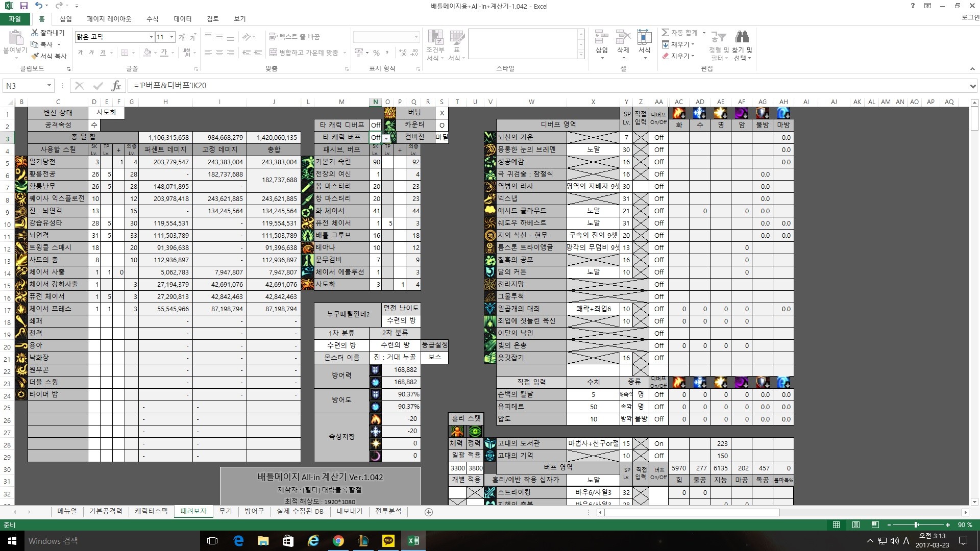Image resolution: width=980 pixels, height=551 pixels.
Task: Click the Conditional Formatting (조건부 서식) icon
Action: (x=435, y=37)
